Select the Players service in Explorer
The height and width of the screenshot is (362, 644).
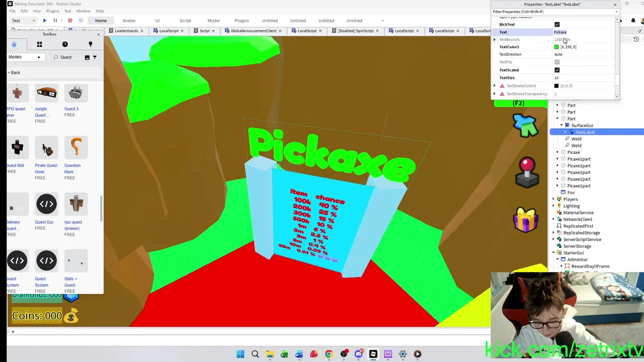(x=571, y=199)
